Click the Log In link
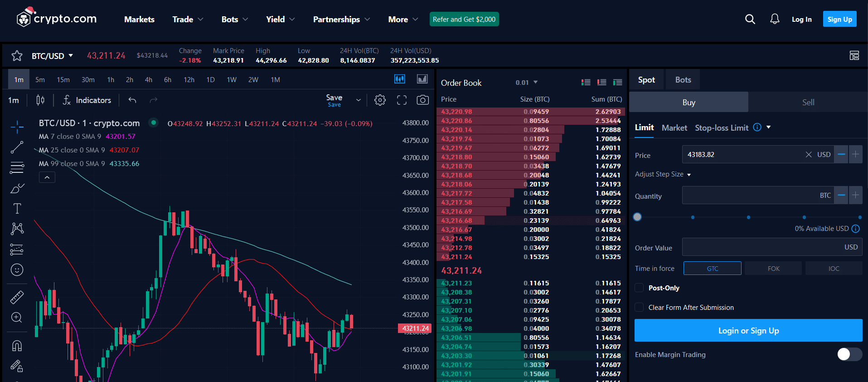The height and width of the screenshot is (382, 868). 801,19
